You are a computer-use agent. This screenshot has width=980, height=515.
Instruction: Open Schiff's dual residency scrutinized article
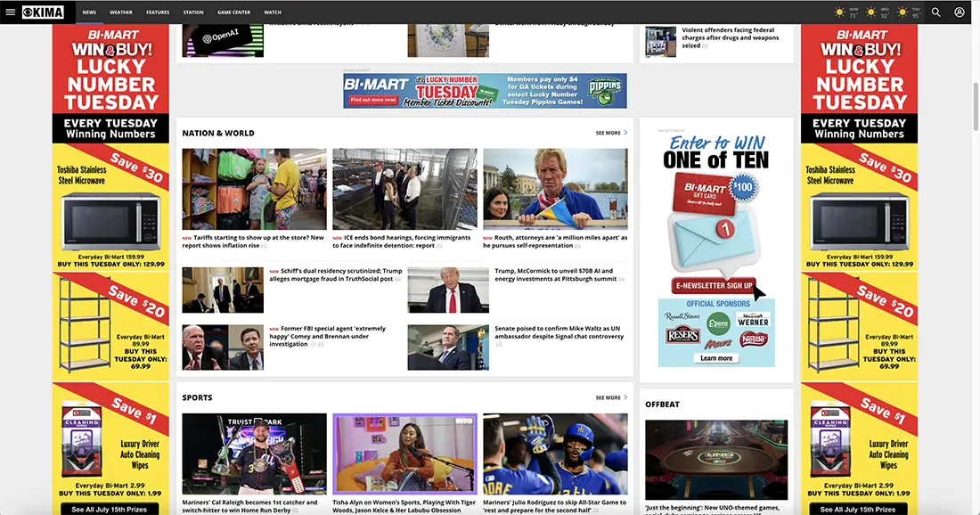[x=336, y=275]
